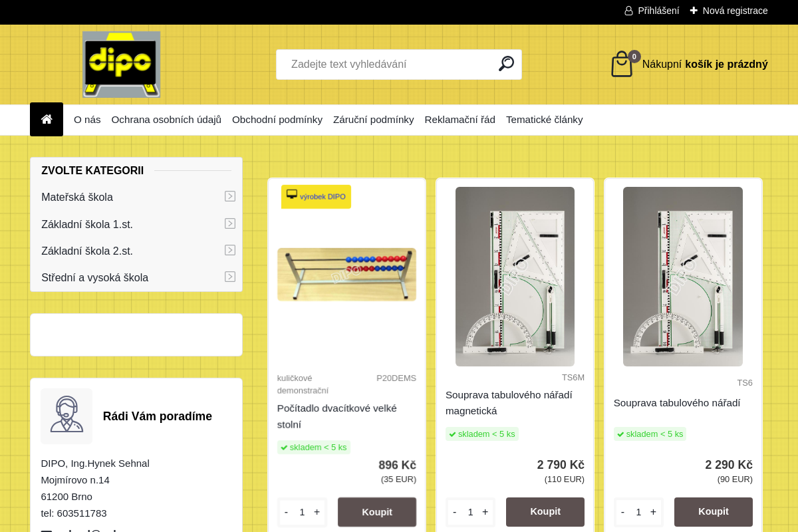
Task: Open the Obchodní podmínky menu item
Action: pos(277,120)
